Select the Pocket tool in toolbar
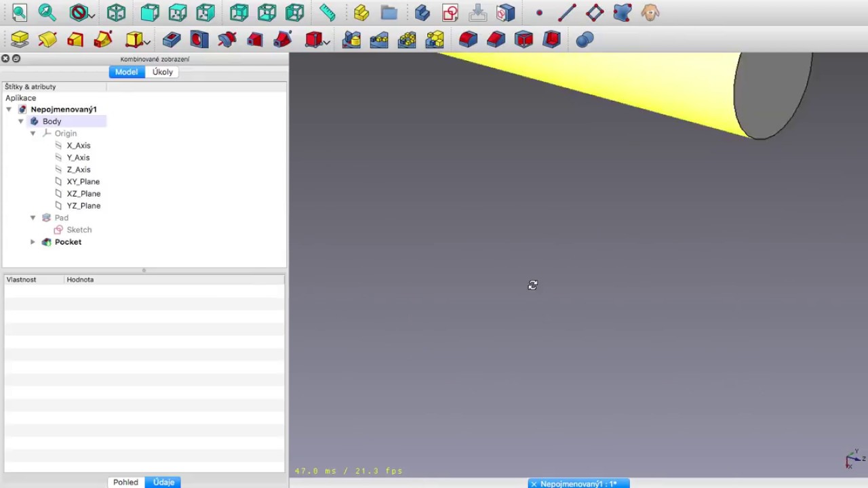Screen dimensions: 868x488 tap(172, 39)
